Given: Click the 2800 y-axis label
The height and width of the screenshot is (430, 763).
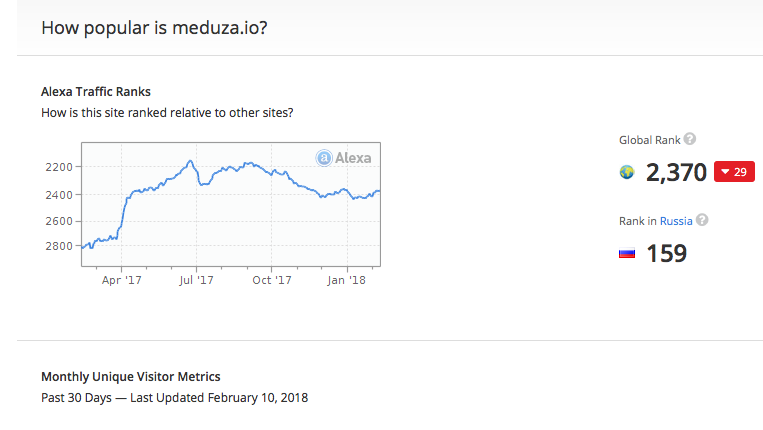Looking at the screenshot, I should pos(59,246).
